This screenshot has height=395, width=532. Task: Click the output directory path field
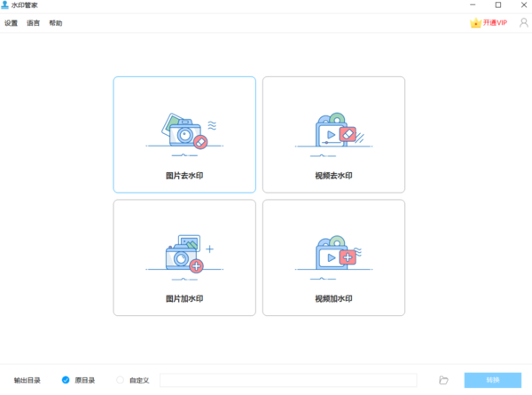288,380
